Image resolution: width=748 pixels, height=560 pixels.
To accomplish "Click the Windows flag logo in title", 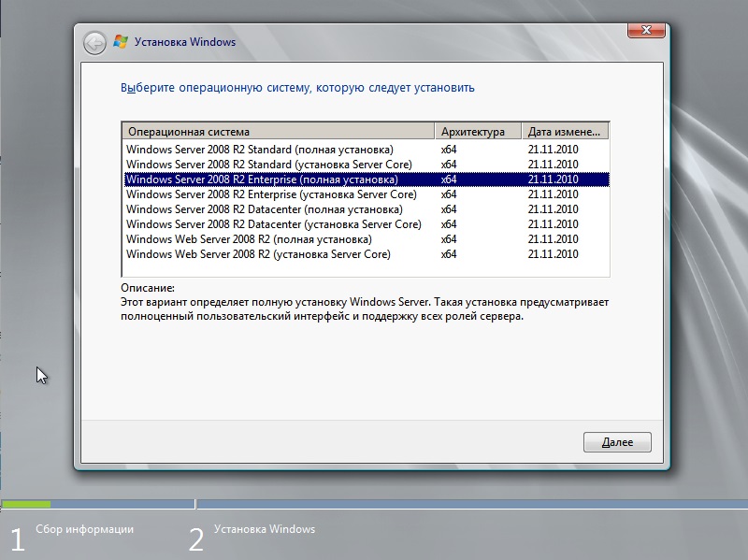I will point(121,42).
